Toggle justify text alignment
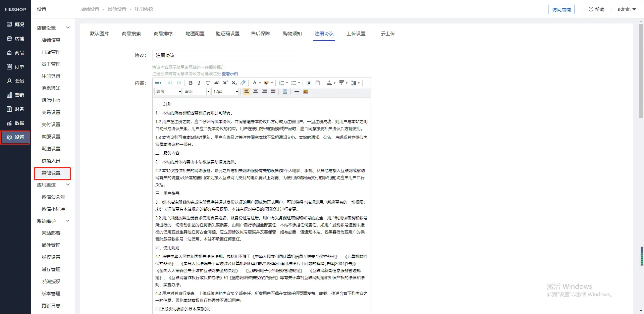 tap(273, 92)
